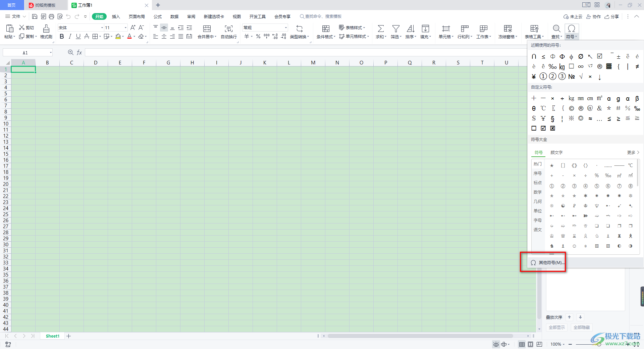Apply the red font color A
This screenshot has height=349, width=644.
(129, 36)
